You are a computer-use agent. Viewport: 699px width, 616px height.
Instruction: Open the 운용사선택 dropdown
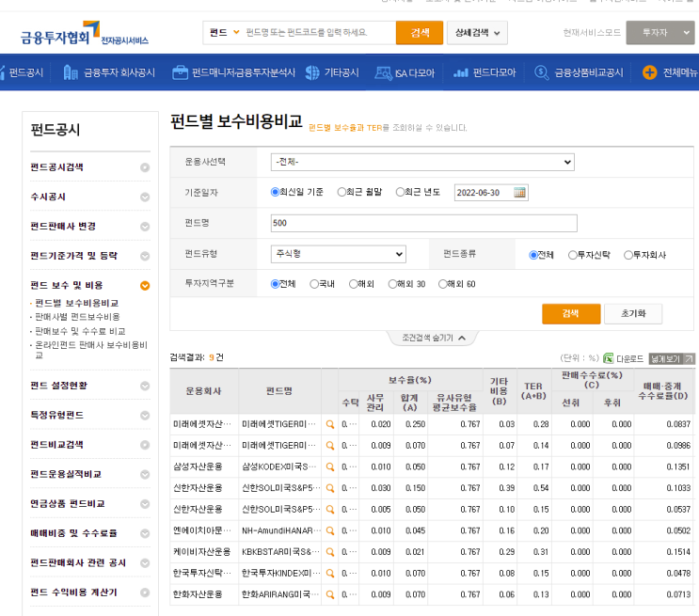click(x=421, y=162)
